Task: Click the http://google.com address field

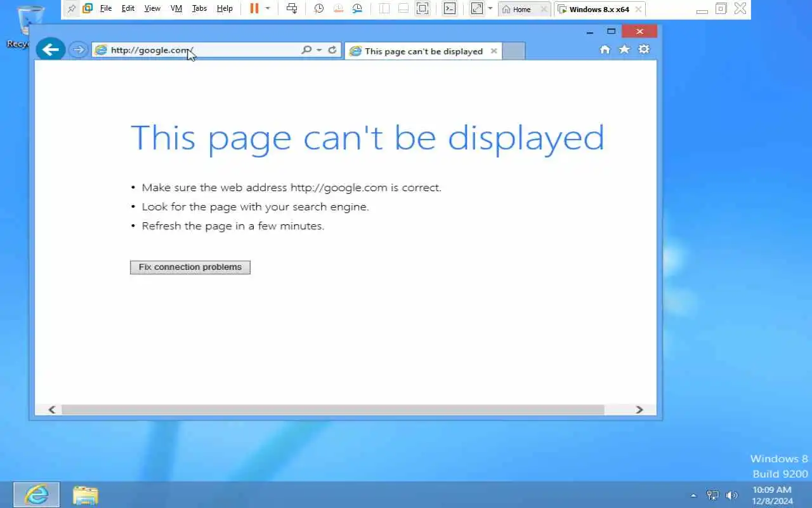Action: pos(197,50)
